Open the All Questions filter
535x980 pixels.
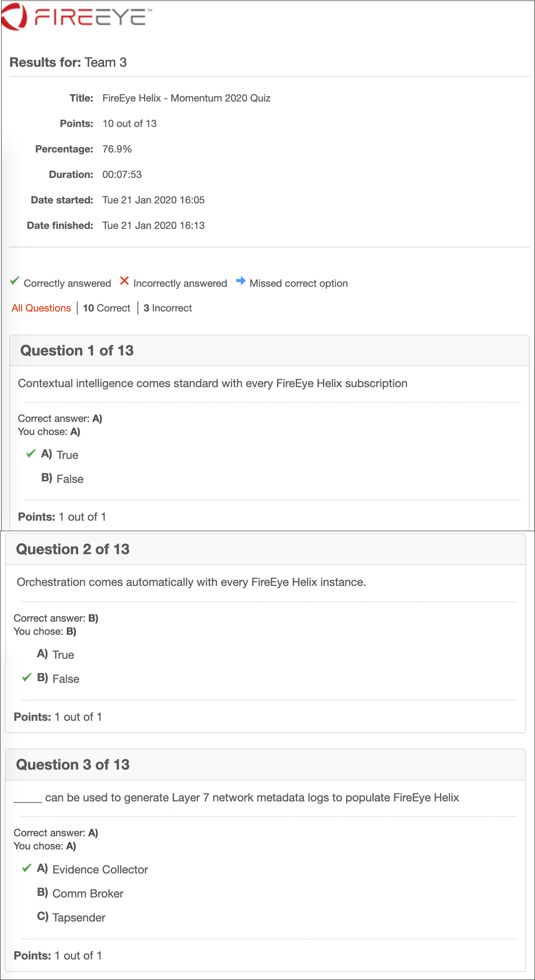pos(41,308)
